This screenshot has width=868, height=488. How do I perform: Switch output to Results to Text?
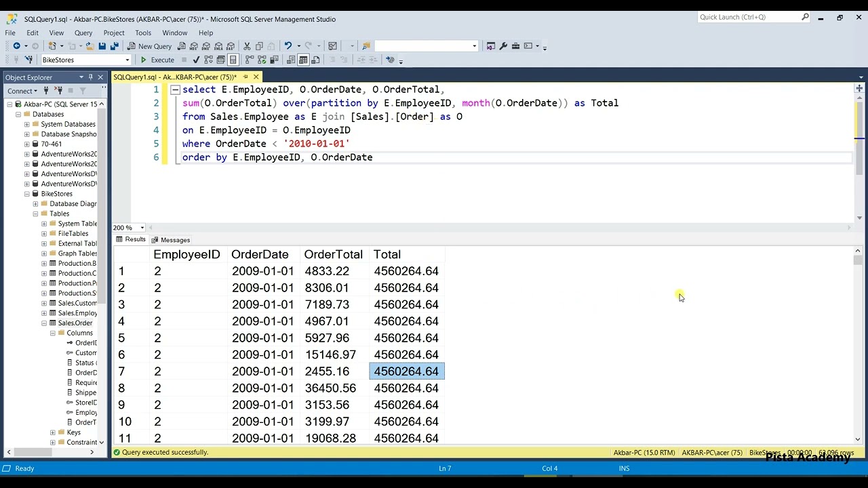pos(291,60)
